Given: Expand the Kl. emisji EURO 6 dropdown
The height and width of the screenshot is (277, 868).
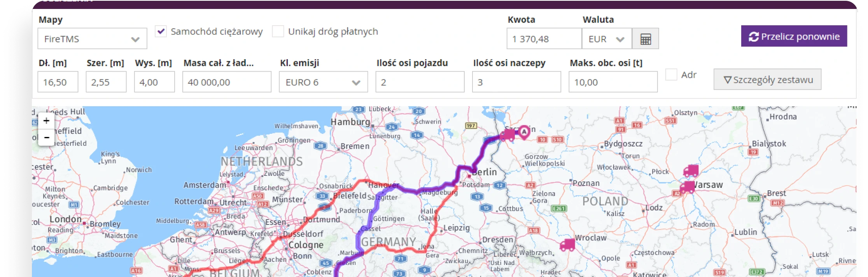Looking at the screenshot, I should click(323, 82).
